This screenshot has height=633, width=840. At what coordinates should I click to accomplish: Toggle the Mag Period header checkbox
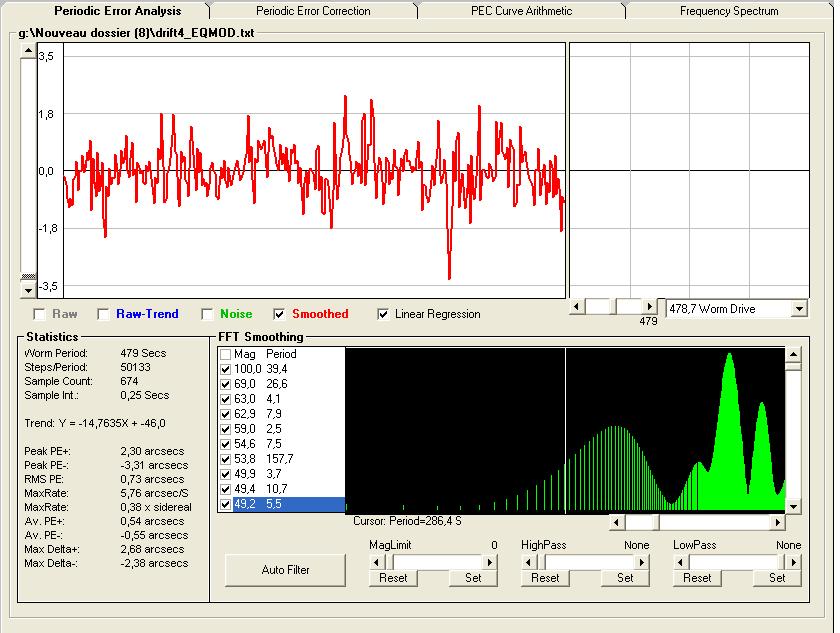coord(226,355)
